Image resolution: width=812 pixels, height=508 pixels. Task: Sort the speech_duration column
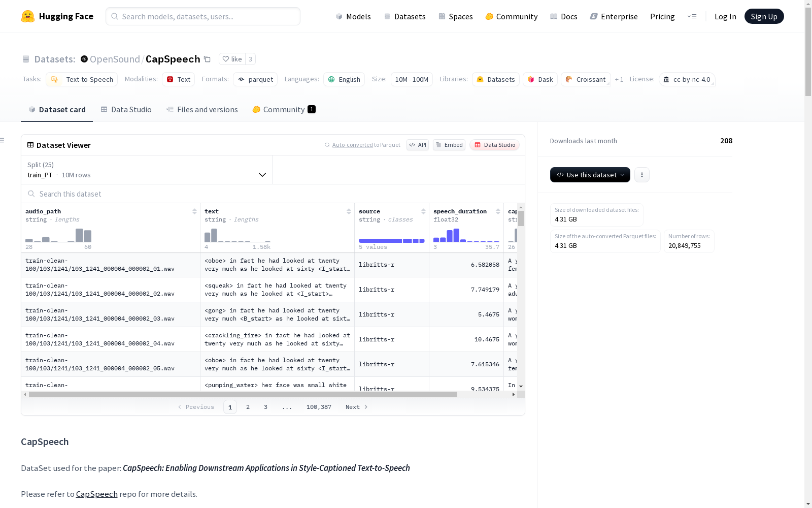pyautogui.click(x=498, y=211)
